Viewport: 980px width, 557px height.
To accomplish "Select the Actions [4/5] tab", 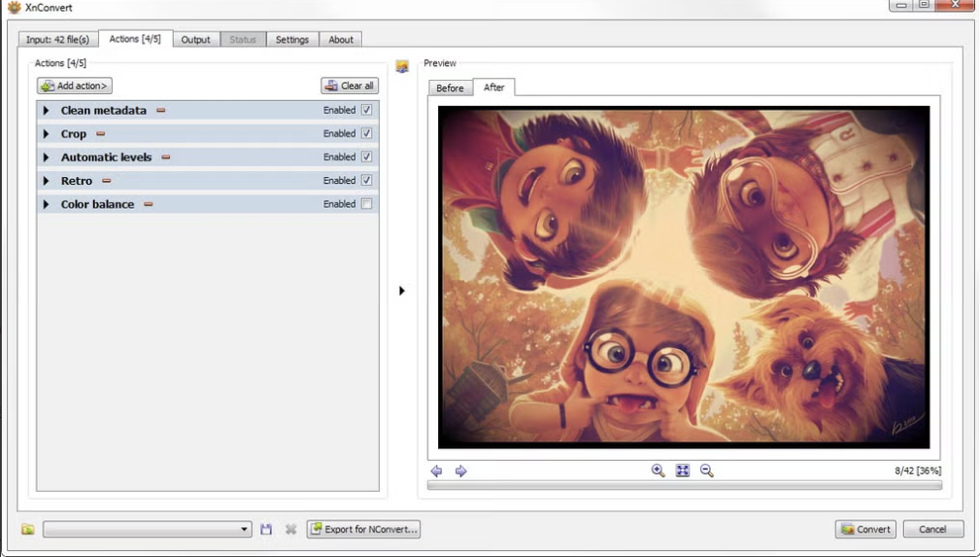I will [135, 39].
